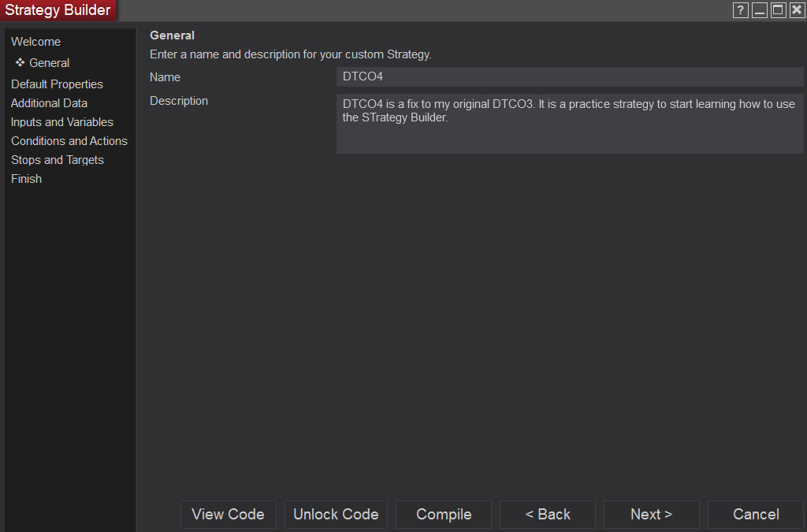Minimize the Strategy Builder window
The image size is (807, 532).
[759, 10]
